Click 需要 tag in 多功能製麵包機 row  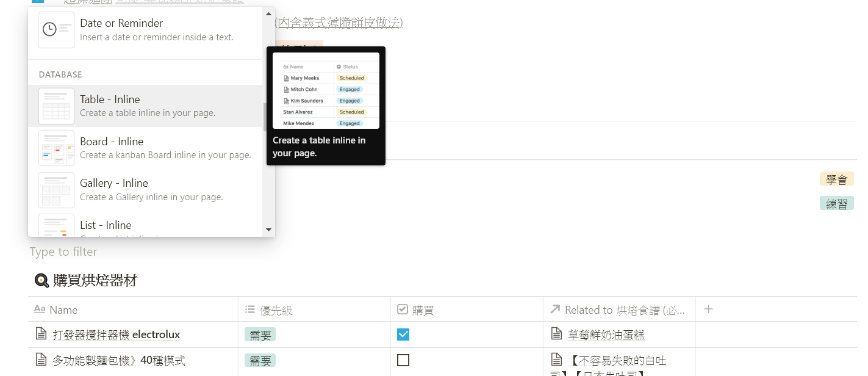pos(260,361)
